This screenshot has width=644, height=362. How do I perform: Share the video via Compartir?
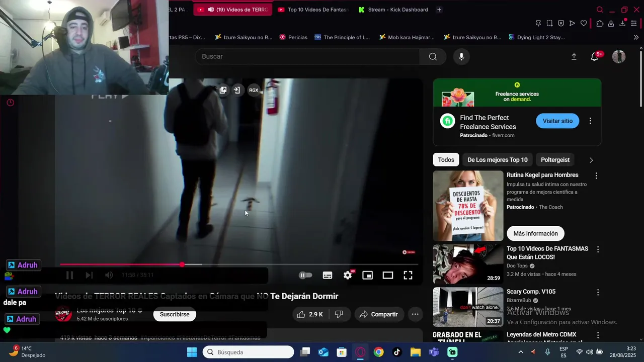(x=379, y=314)
